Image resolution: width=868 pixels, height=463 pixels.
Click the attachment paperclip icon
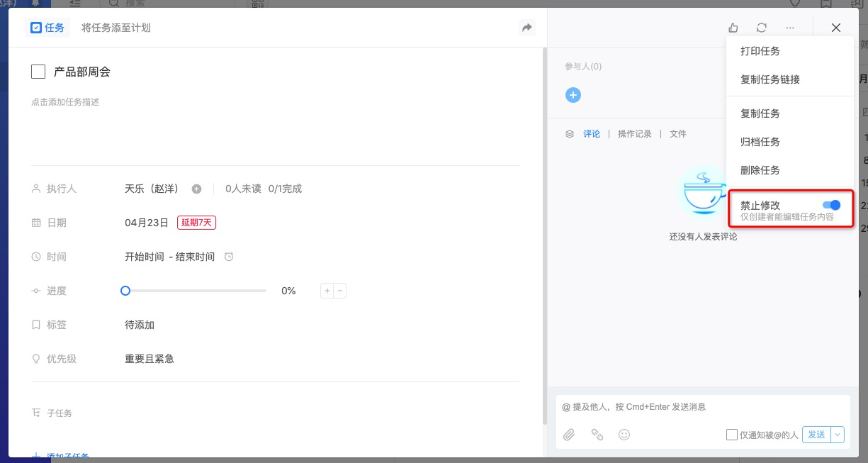[x=569, y=435]
